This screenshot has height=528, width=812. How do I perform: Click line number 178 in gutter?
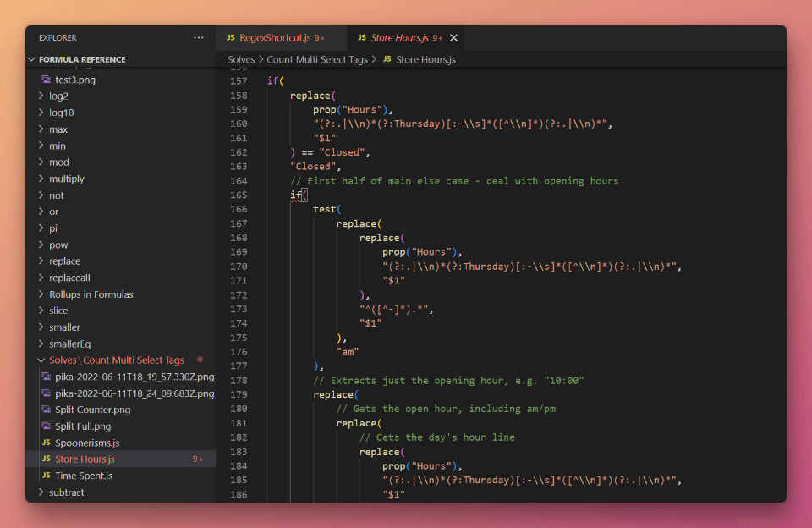[x=239, y=380]
